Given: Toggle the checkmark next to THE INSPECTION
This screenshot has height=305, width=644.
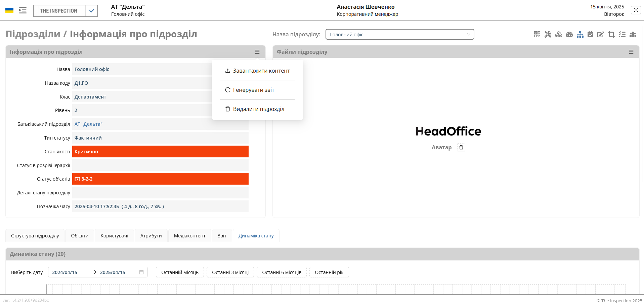Looking at the screenshot, I should (91, 11).
